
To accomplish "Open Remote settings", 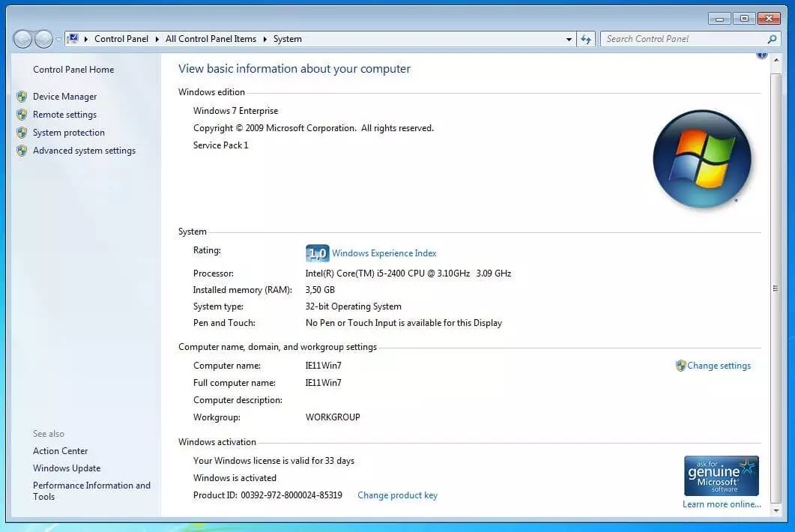I will (x=65, y=115).
